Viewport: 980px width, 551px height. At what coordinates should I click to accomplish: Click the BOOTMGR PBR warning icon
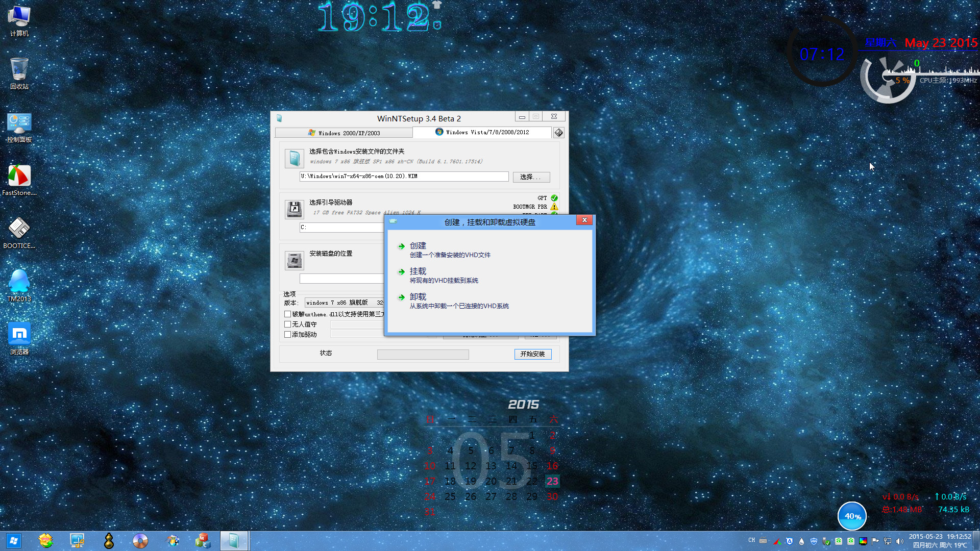click(x=554, y=207)
